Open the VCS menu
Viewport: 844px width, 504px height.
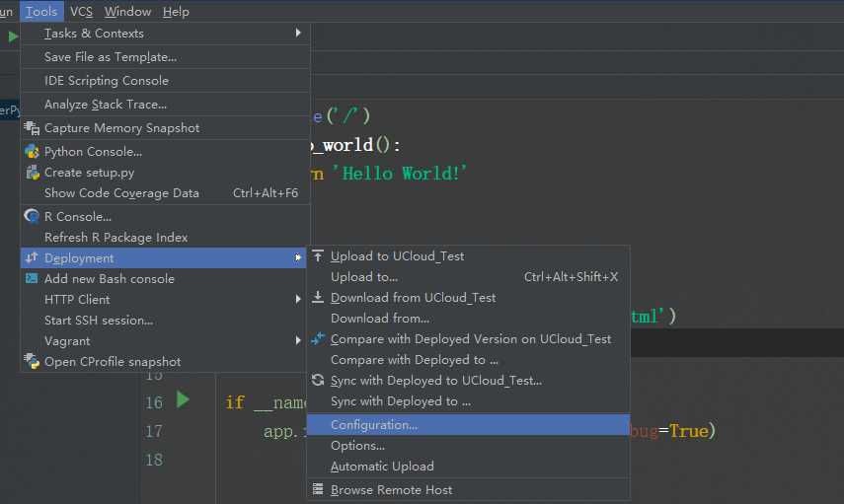[x=81, y=11]
